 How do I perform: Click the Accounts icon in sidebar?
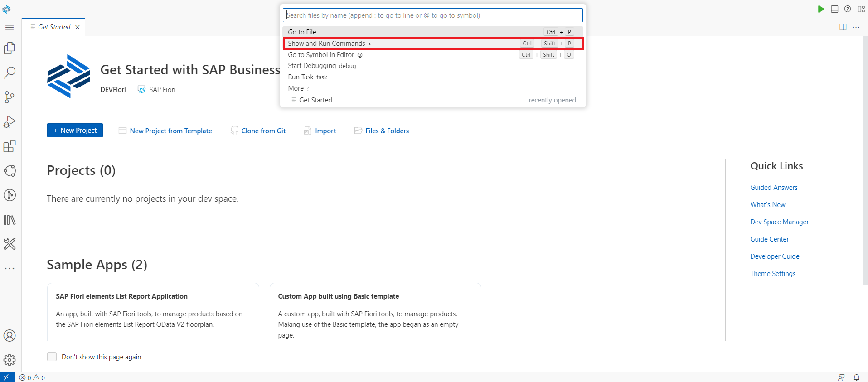[10, 336]
